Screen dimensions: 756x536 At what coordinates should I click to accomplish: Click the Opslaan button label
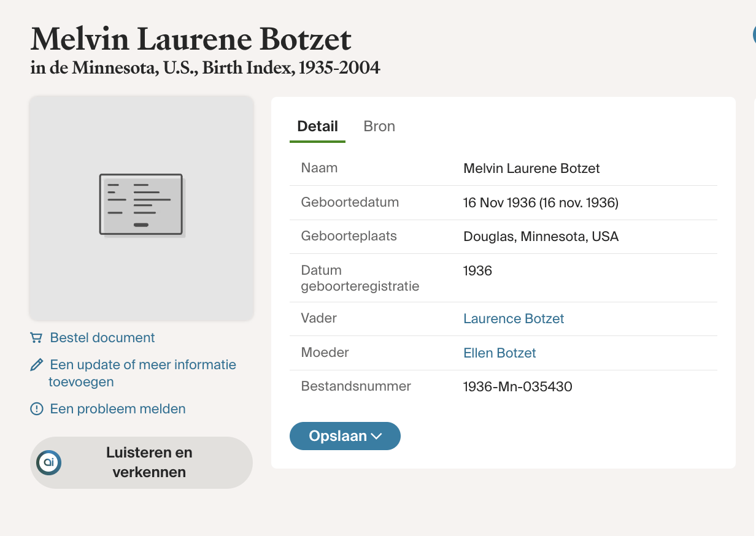coord(337,436)
